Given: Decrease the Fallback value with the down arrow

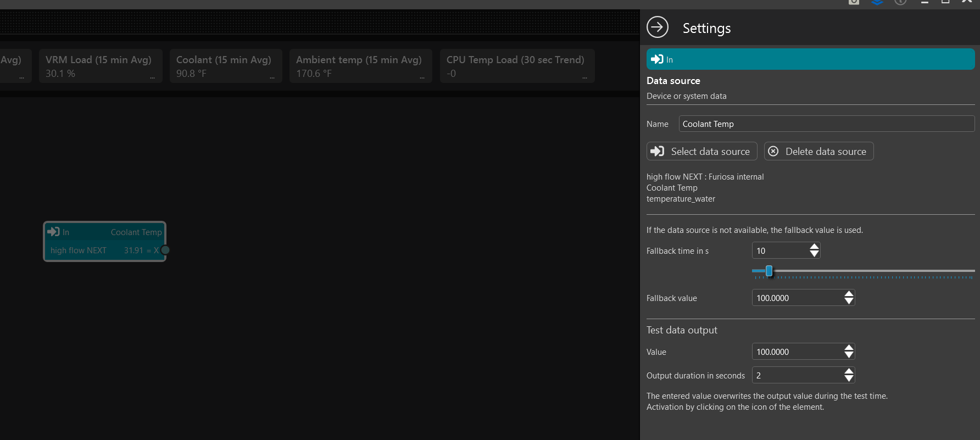Looking at the screenshot, I should coord(849,301).
